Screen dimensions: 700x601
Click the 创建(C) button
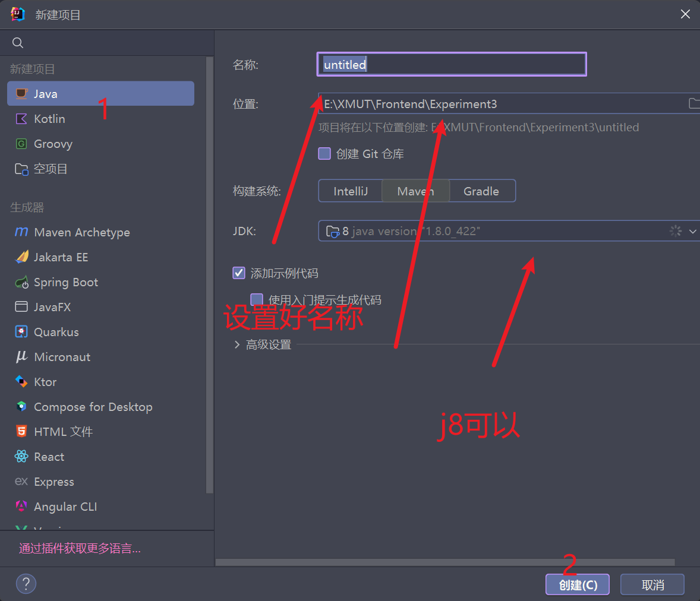coord(578,584)
